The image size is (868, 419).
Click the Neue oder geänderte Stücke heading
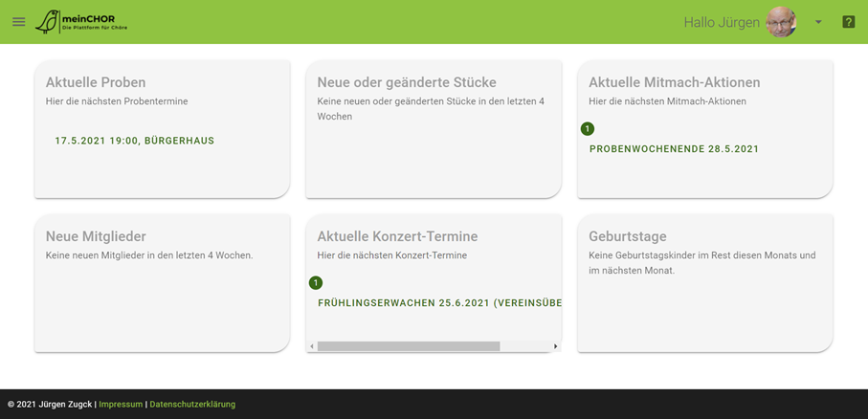click(x=407, y=82)
